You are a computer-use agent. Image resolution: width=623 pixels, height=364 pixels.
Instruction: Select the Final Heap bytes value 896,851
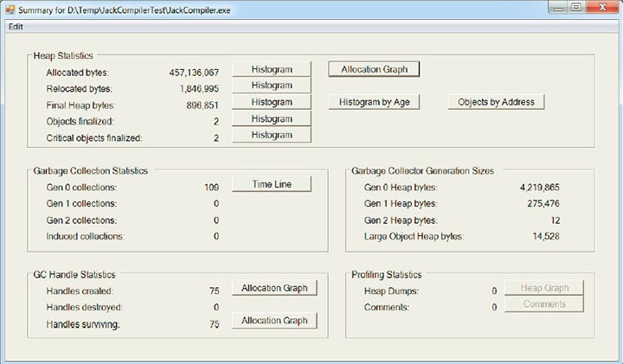tap(202, 105)
